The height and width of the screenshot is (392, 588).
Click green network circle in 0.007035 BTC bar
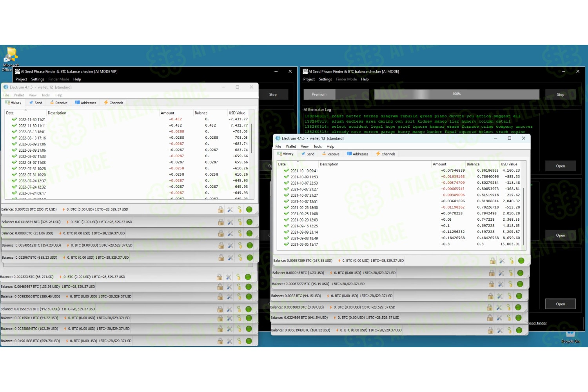[x=249, y=210]
